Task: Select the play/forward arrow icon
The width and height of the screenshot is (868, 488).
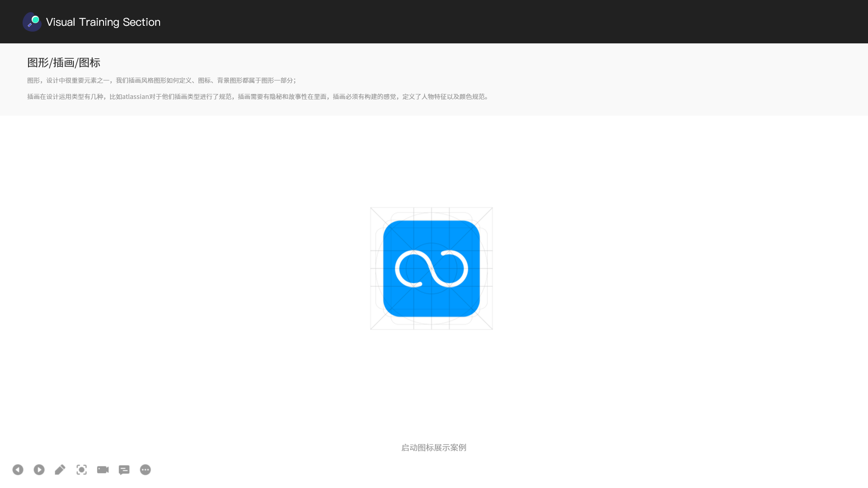Action: point(39,469)
